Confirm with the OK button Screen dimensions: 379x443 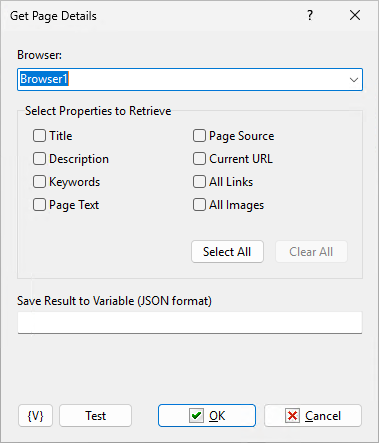[207, 416]
